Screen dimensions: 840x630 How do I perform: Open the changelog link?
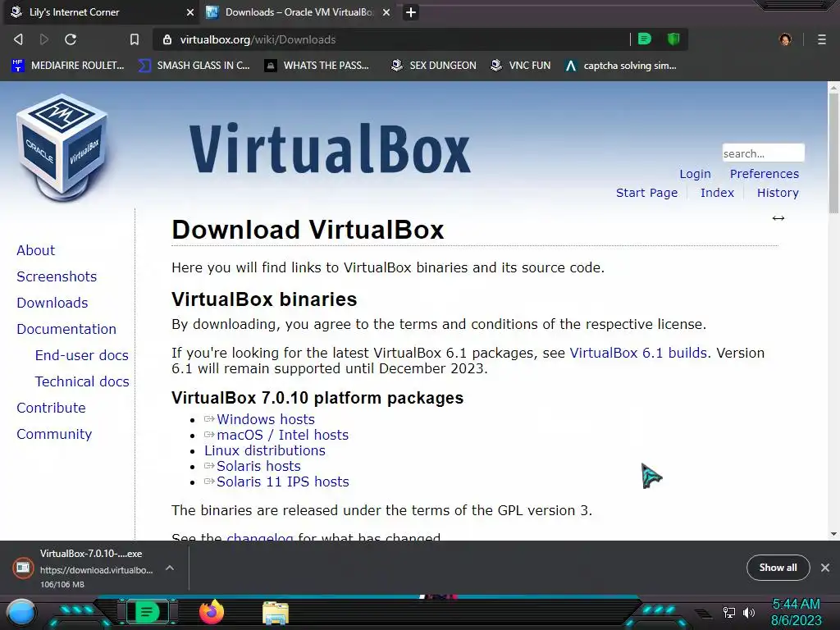pyautogui.click(x=260, y=536)
